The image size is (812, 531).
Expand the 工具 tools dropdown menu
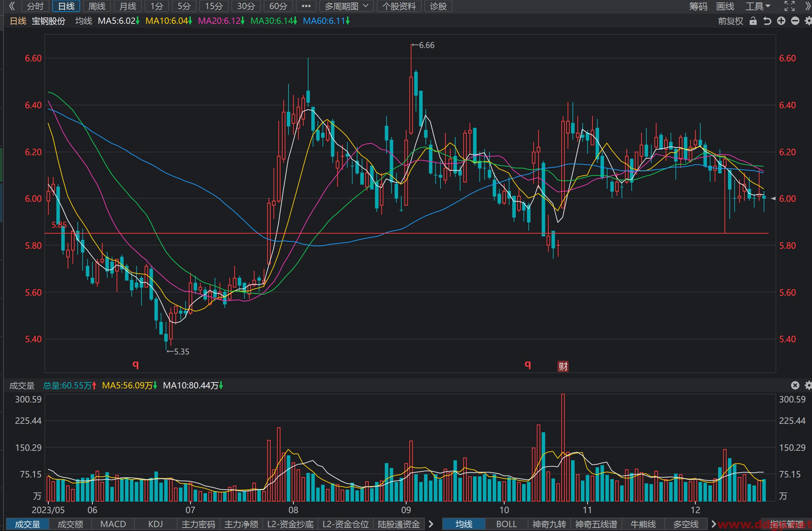tap(758, 6)
